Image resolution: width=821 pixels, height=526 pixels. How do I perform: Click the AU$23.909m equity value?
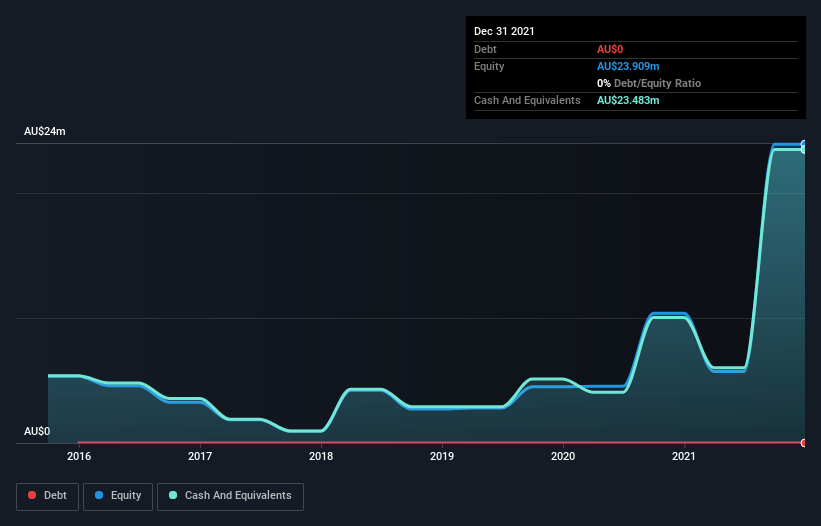pos(628,66)
